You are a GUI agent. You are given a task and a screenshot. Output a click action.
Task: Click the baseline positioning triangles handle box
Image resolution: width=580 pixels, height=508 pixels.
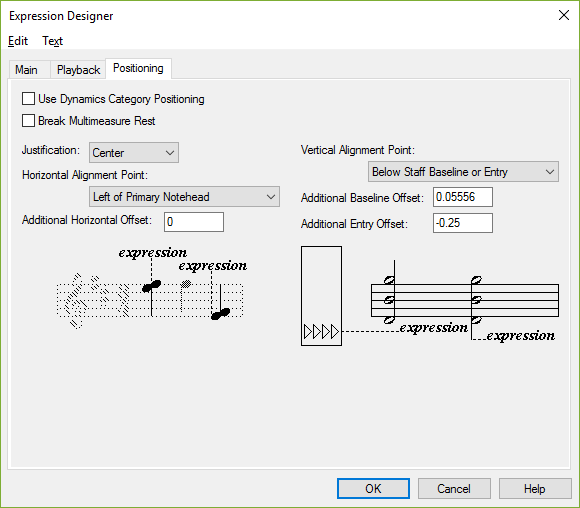click(321, 296)
